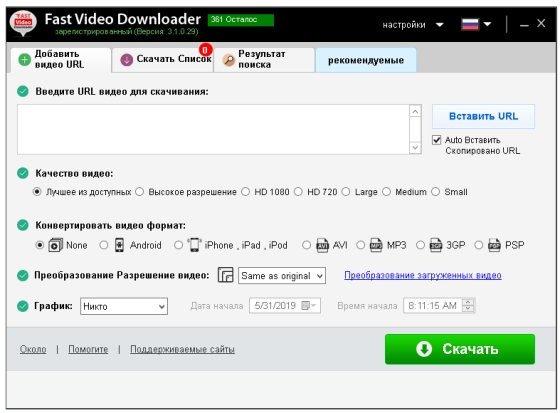Click the green check beside Преобразование Разрешение
The width and height of the screenshot is (560, 413).
(x=23, y=275)
